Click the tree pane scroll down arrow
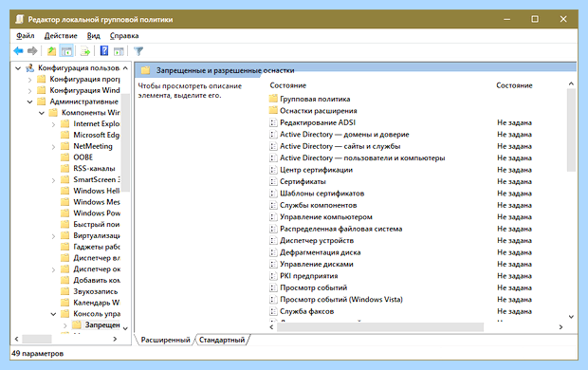Screen dimensions: 588x370 tap(125, 328)
